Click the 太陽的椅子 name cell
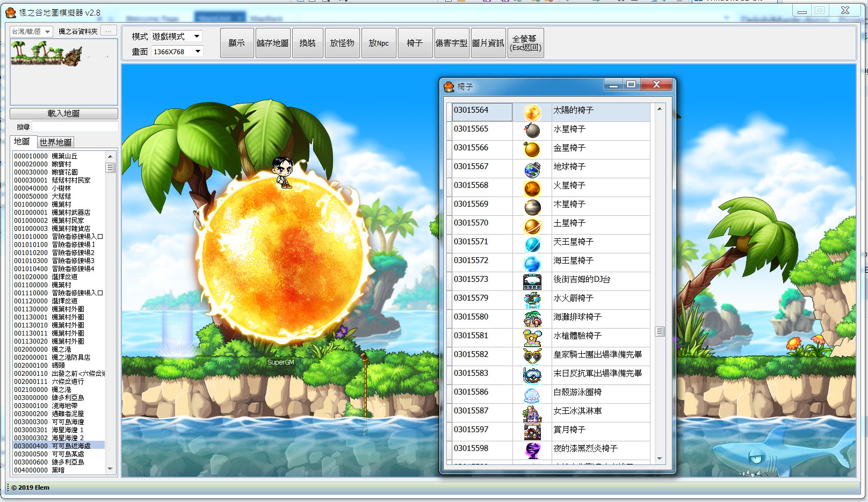 click(x=601, y=112)
